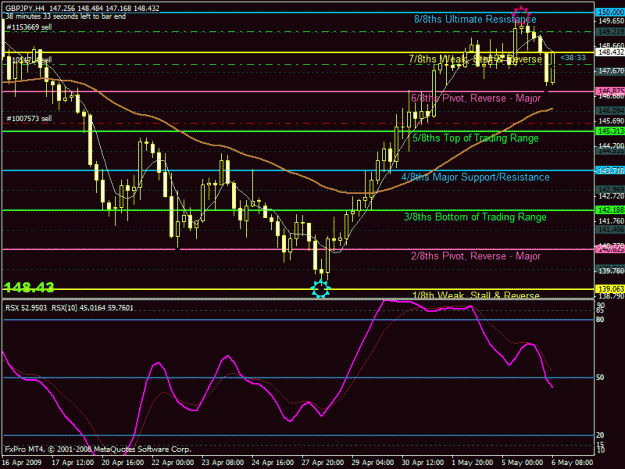Click the '17 Apr 12:00' time axis label
The width and height of the screenshot is (625, 469).
click(x=73, y=463)
